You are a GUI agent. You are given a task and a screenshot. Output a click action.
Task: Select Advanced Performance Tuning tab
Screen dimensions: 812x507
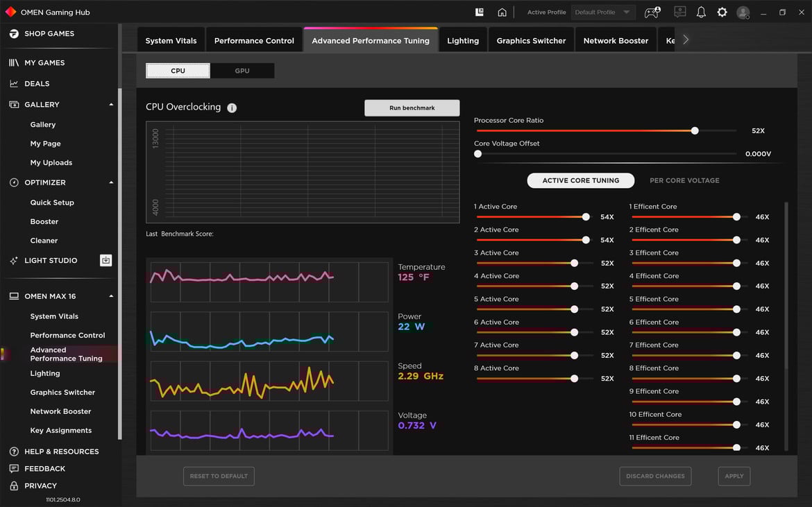click(371, 40)
